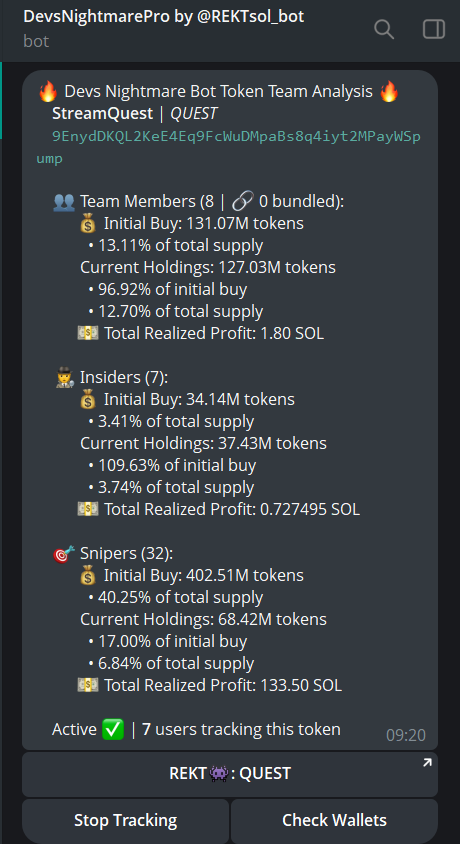
Task: Click the Snipers dart target emoji
Action: point(64,554)
